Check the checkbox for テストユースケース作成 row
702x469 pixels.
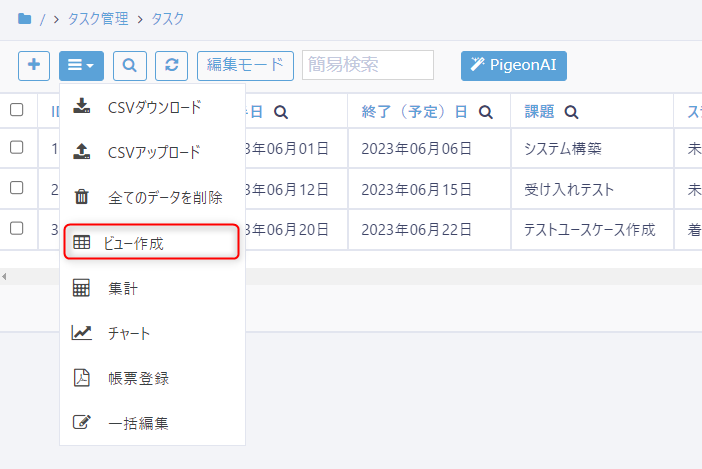pyautogui.click(x=16, y=228)
